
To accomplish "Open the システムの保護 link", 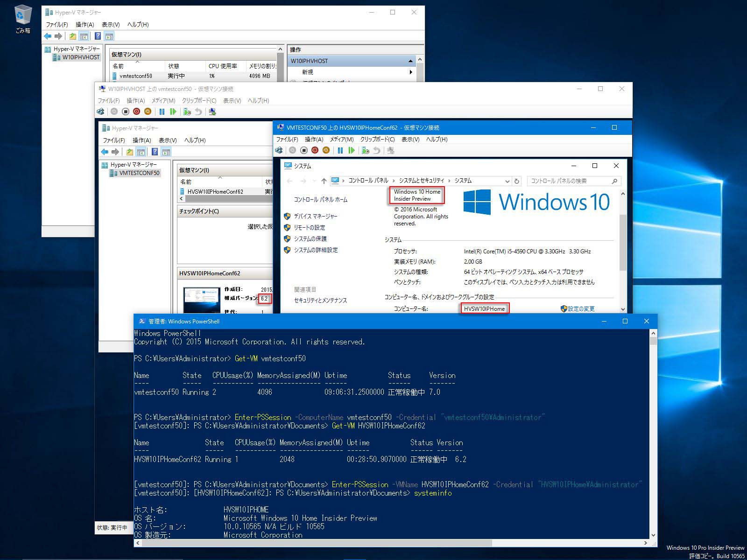I will point(310,239).
